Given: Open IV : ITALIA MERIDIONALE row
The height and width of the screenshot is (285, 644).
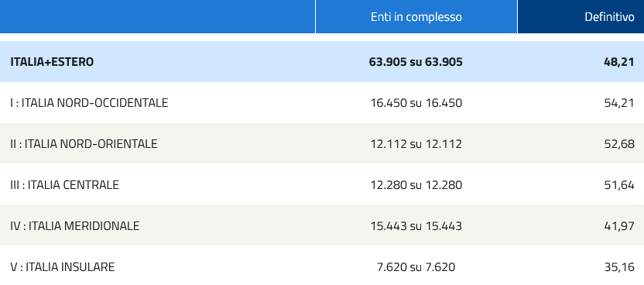Looking at the screenshot, I should pyautogui.click(x=322, y=226).
